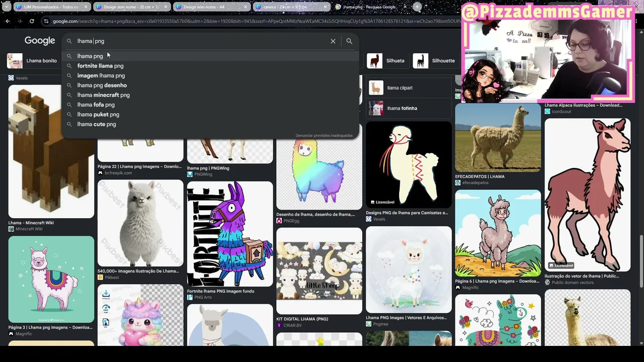Select the 'lhama png' suggestion
Image resolution: width=644 pixels, height=362 pixels.
point(210,56)
